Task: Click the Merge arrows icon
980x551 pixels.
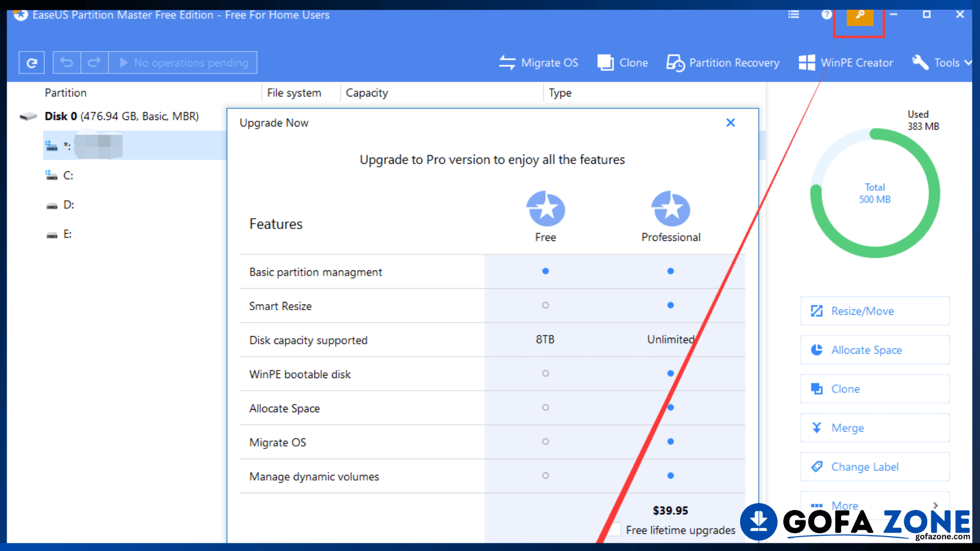Action: 817,428
